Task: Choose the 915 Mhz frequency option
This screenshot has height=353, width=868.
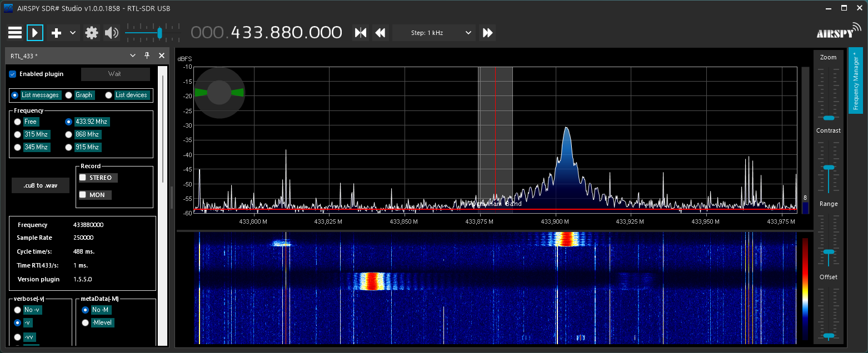Action: click(x=69, y=147)
